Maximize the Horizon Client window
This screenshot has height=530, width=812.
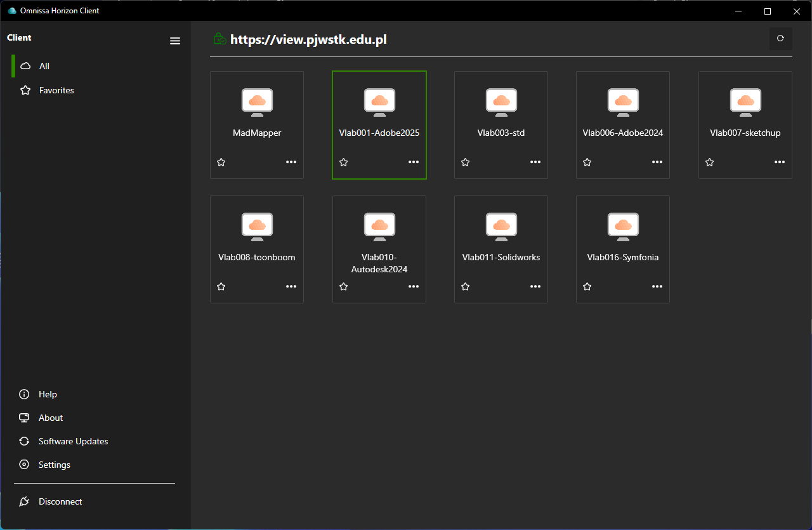pos(768,11)
